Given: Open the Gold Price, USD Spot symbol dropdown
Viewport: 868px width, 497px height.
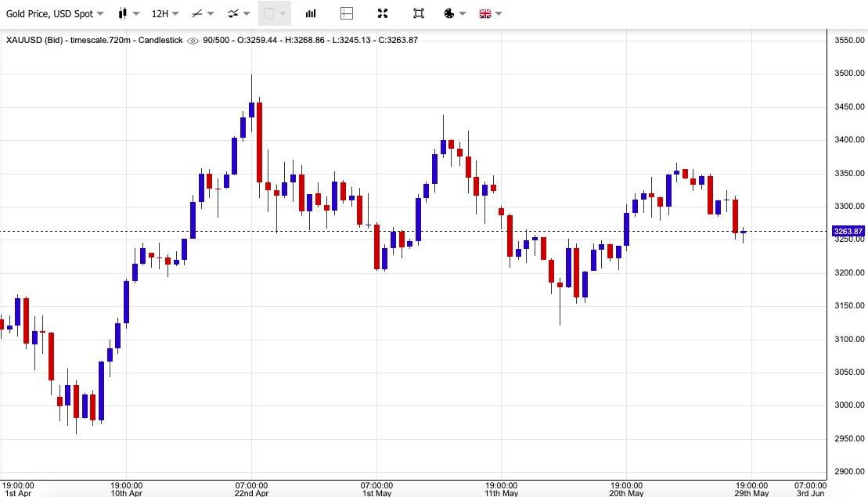Looking at the screenshot, I should (x=55, y=14).
